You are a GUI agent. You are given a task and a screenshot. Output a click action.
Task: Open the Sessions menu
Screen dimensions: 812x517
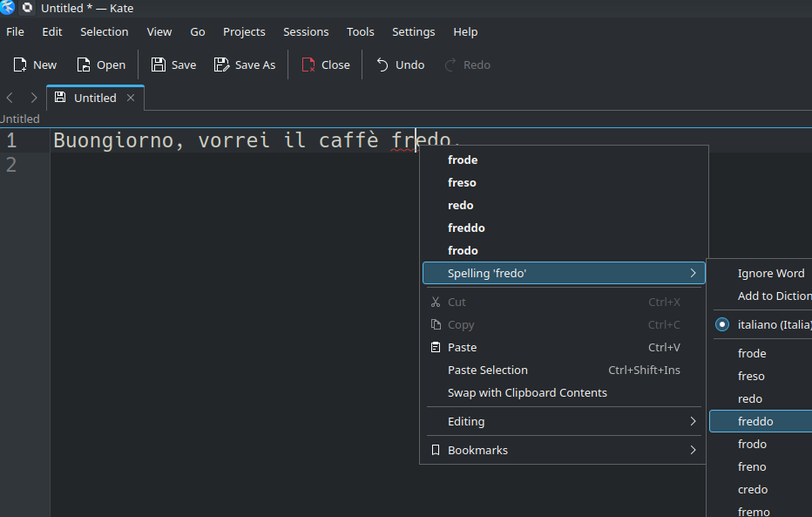pos(306,31)
